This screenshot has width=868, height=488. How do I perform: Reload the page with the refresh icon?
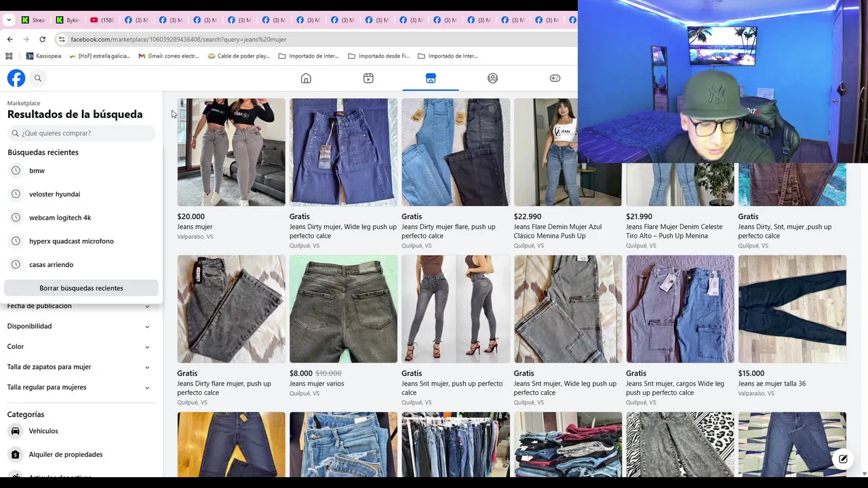(42, 39)
